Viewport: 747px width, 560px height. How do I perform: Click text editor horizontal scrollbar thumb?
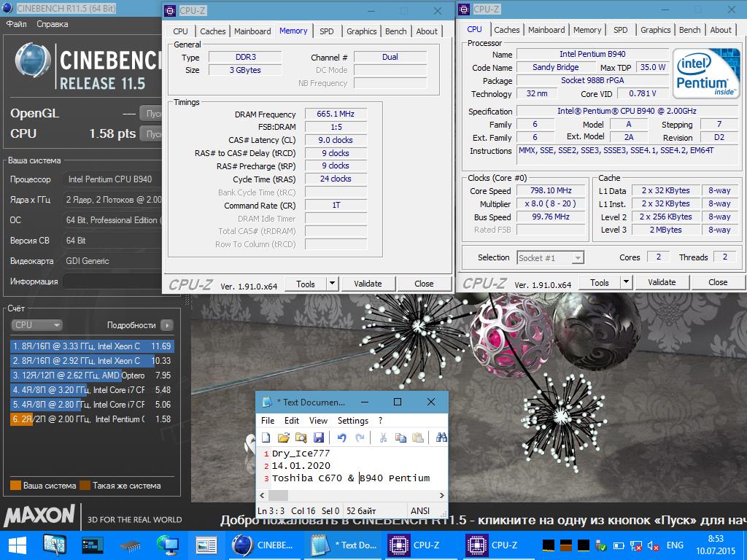(x=278, y=495)
